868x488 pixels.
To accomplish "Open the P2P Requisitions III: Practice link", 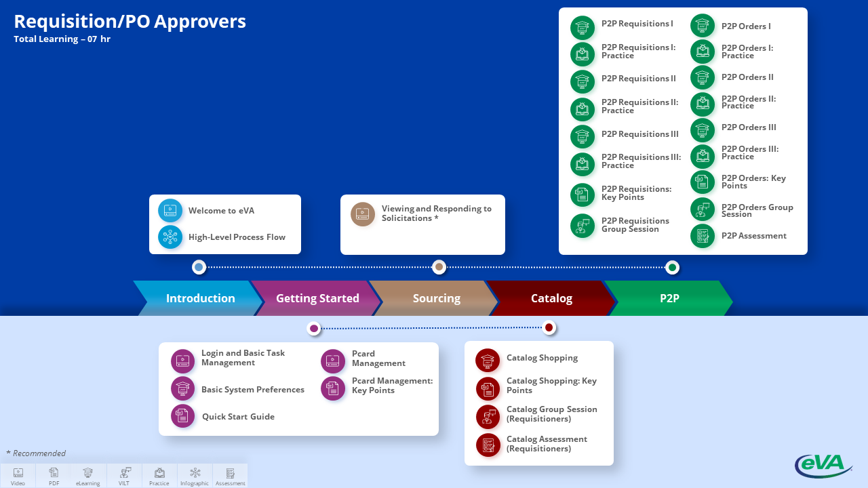I will (641, 161).
